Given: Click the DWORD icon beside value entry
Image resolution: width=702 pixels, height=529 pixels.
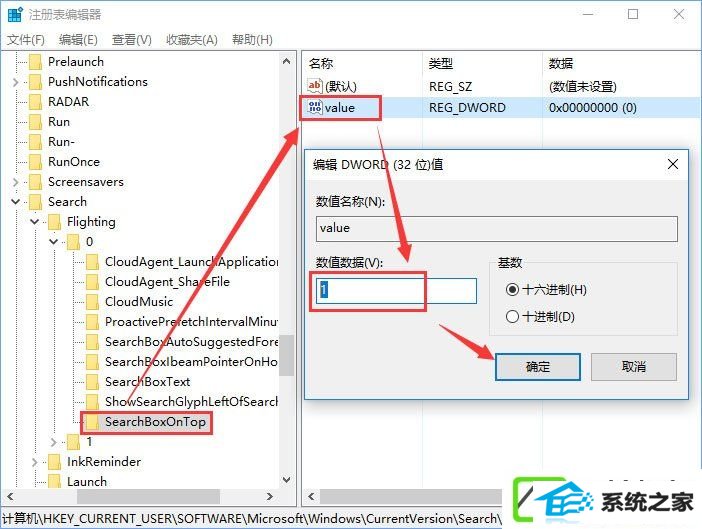Looking at the screenshot, I should pyautogui.click(x=315, y=107).
